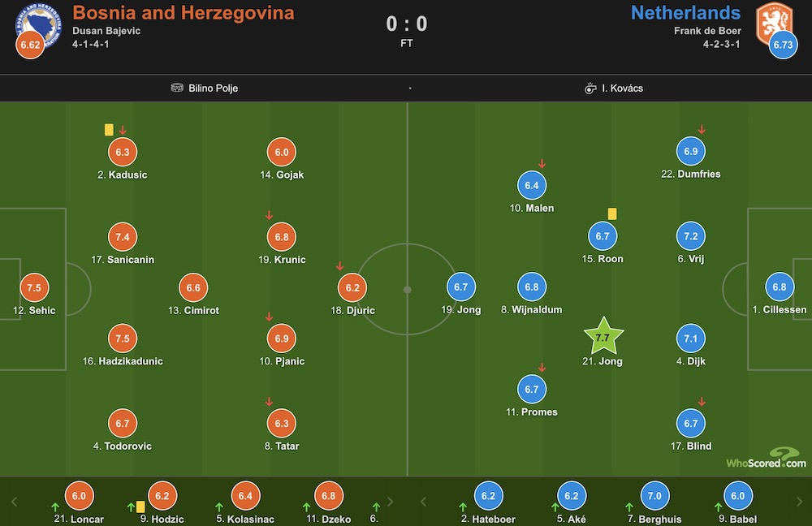
Task: Open the Bosnia and Herzegovina team name link
Action: 184,13
